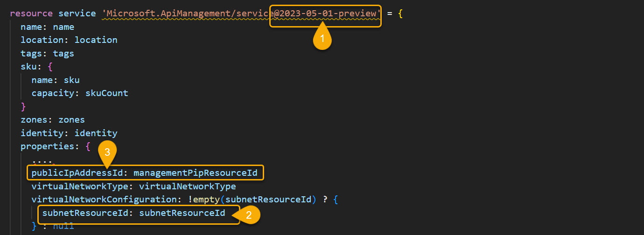
Task: Click the opening brace after 'properties:'
Action: [x=88, y=146]
